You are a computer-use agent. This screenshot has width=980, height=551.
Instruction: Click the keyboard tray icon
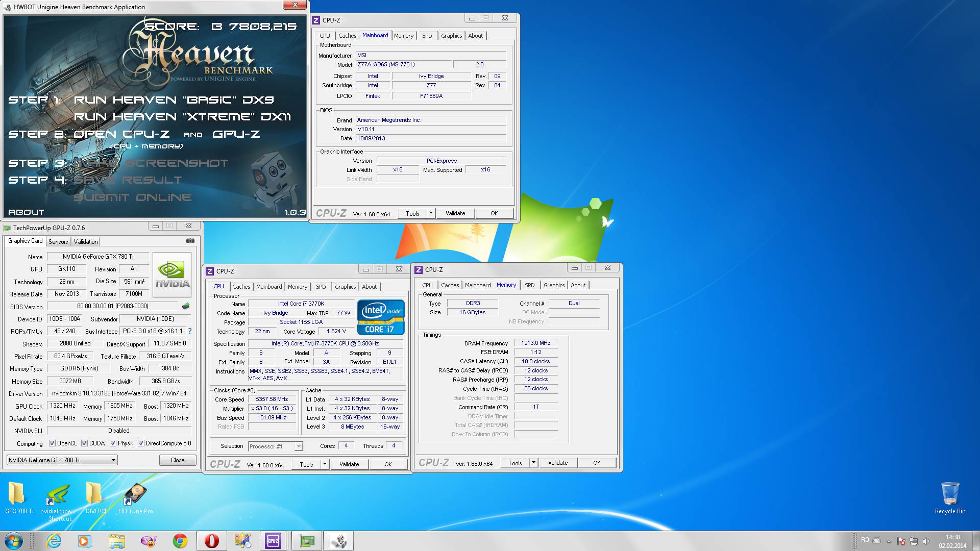tap(876, 540)
